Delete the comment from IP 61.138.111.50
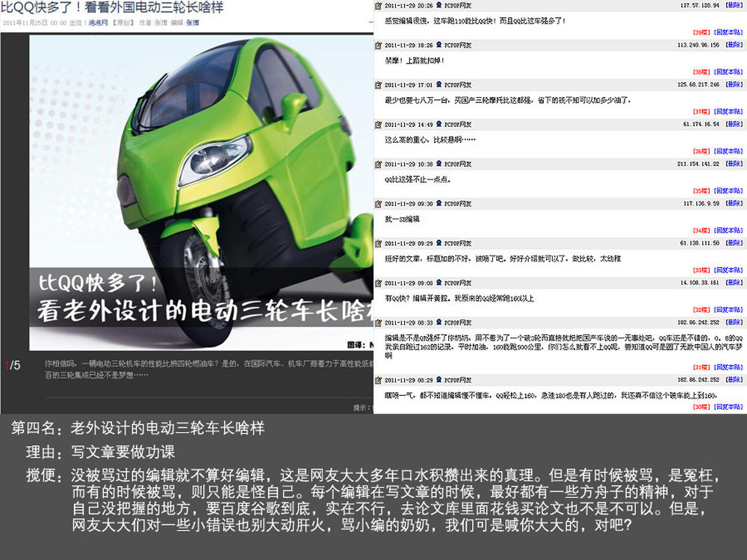The width and height of the screenshot is (747, 560). [734, 243]
